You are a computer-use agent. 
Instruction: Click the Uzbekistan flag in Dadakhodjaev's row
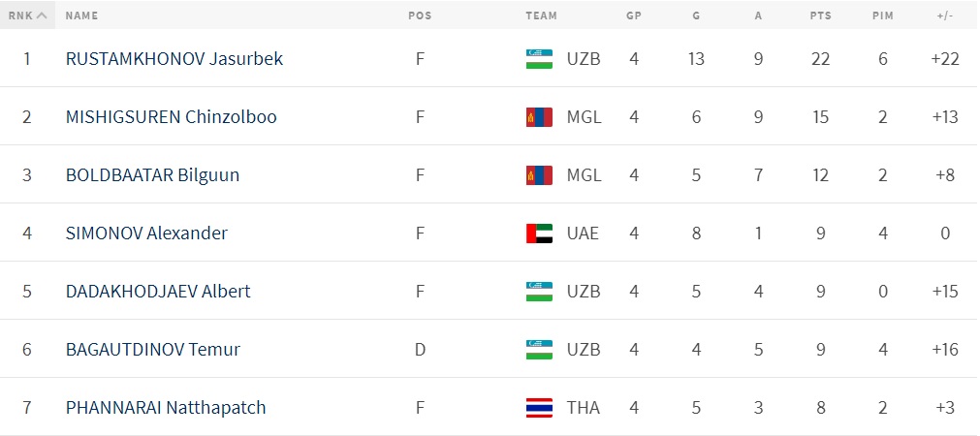tap(539, 291)
